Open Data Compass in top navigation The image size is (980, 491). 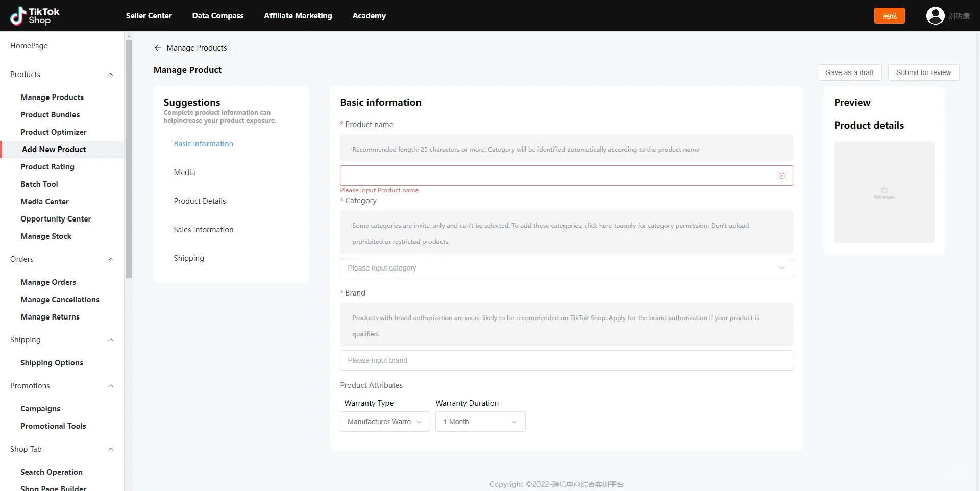[218, 16]
